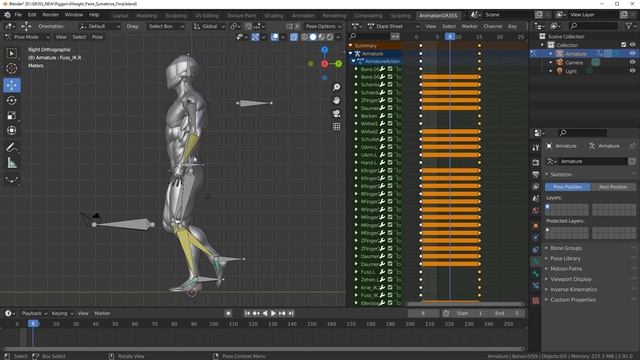Activate the Rotate tool
The height and width of the screenshot is (360, 640).
(11, 100)
